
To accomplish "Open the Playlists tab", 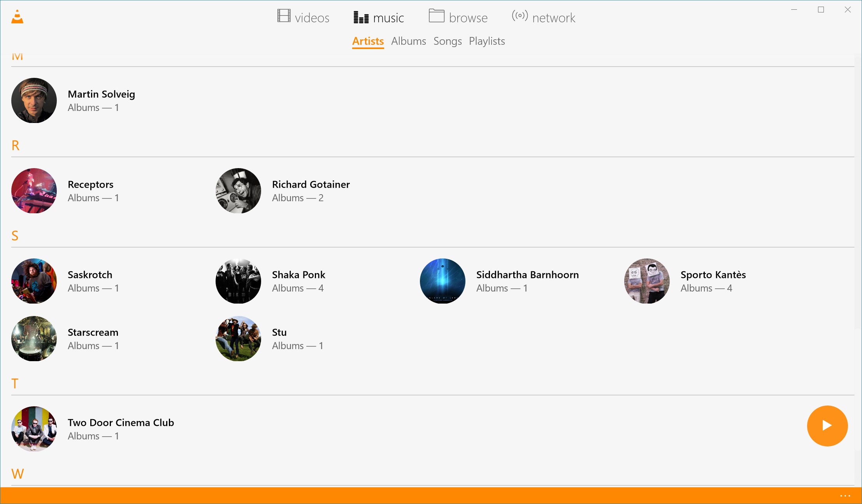I will [x=486, y=41].
